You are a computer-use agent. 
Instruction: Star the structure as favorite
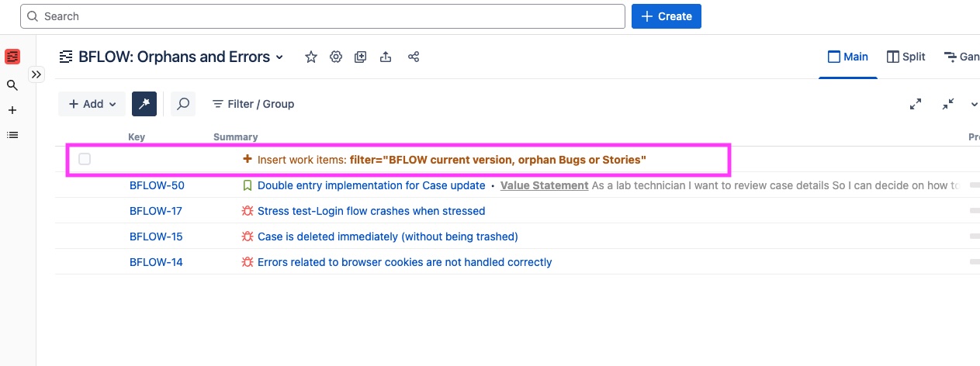pyautogui.click(x=311, y=57)
